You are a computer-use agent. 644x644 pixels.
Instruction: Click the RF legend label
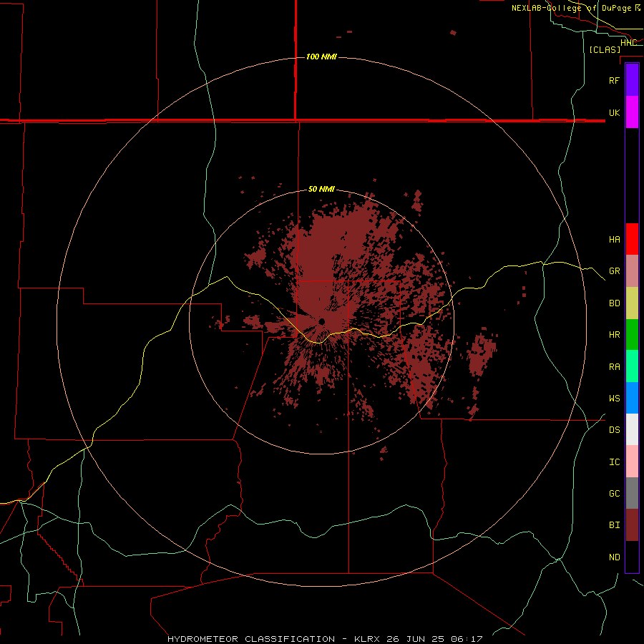point(614,80)
